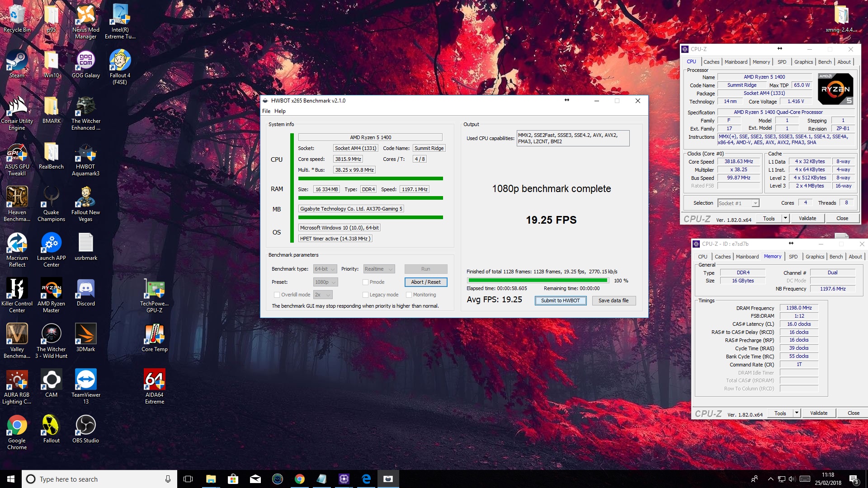Click the Windows taskbar search box
Image resolution: width=868 pixels, height=488 pixels.
pyautogui.click(x=99, y=479)
